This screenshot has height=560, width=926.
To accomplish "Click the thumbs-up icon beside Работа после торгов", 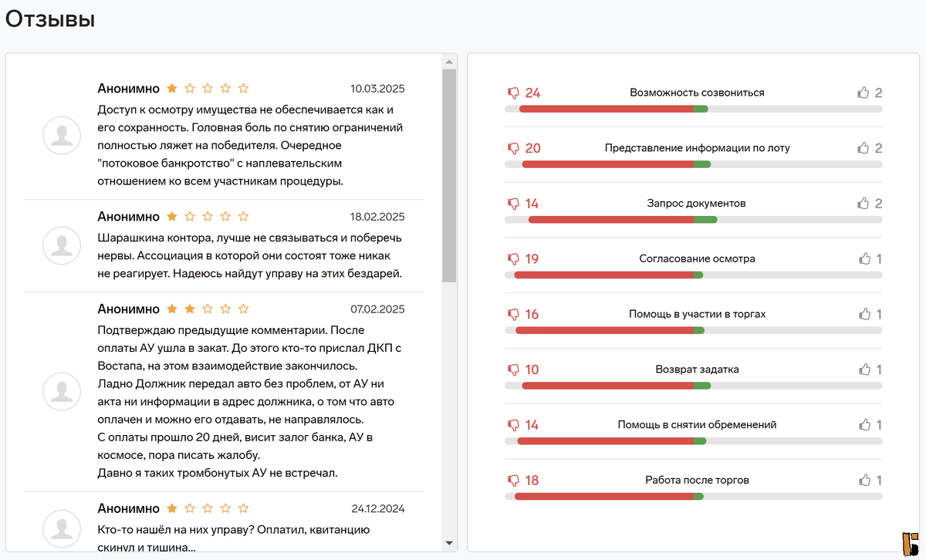I will point(864,480).
